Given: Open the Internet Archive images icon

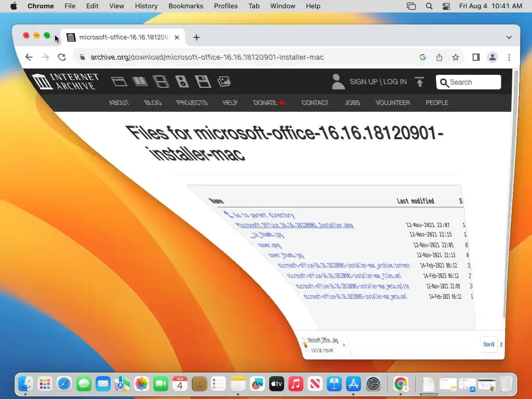Looking at the screenshot, I should click(x=224, y=82).
